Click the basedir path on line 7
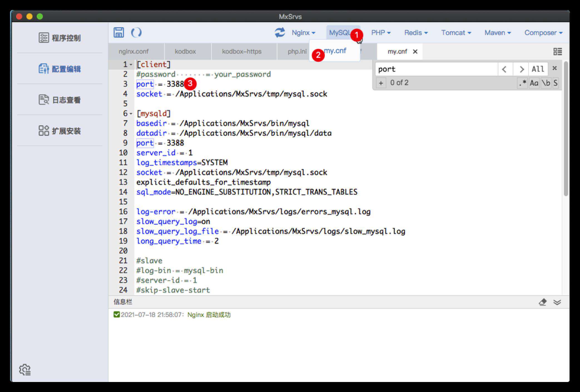Viewport: 580px width, 392px height. 244,123
